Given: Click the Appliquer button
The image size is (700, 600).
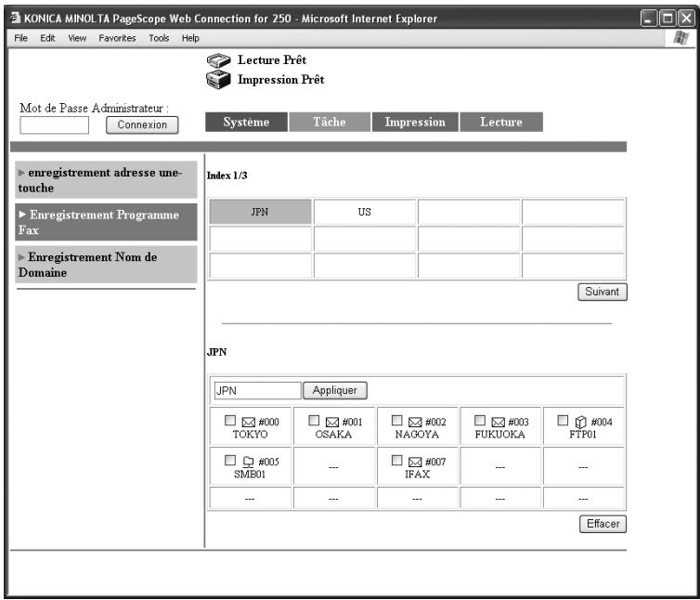Looking at the screenshot, I should coord(335,390).
